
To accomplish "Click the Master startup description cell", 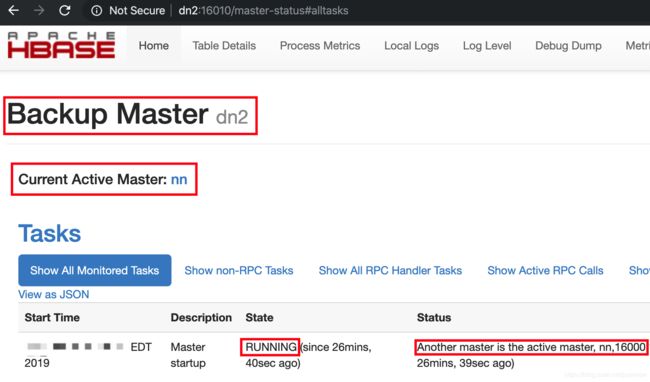I will [x=188, y=355].
